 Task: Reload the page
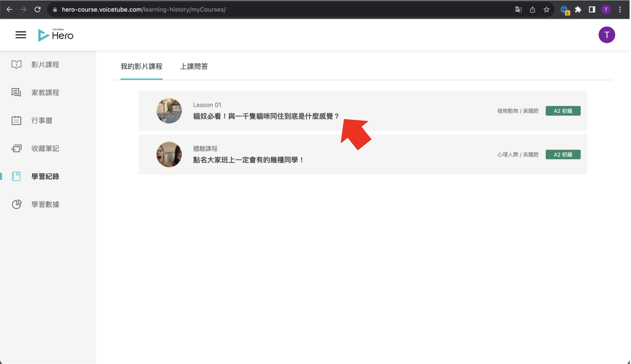[38, 10]
